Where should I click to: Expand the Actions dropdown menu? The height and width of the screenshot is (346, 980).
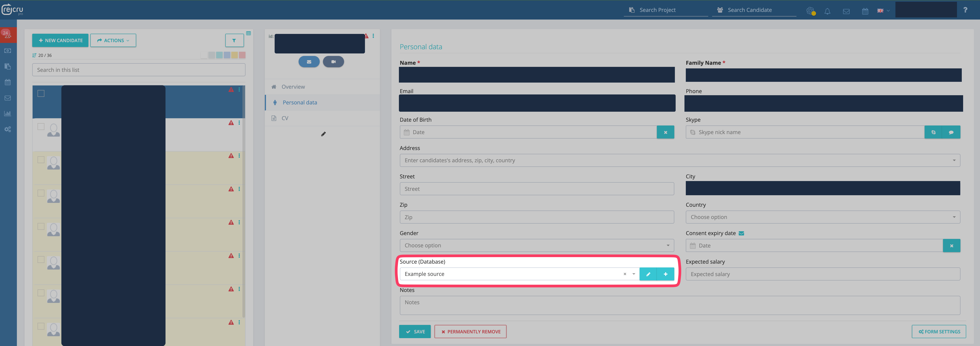(113, 40)
